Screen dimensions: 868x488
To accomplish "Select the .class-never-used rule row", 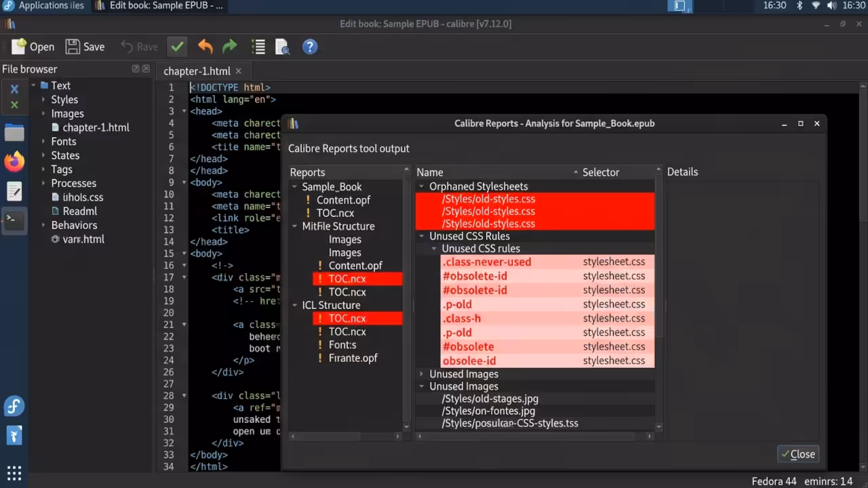I will [x=548, y=262].
